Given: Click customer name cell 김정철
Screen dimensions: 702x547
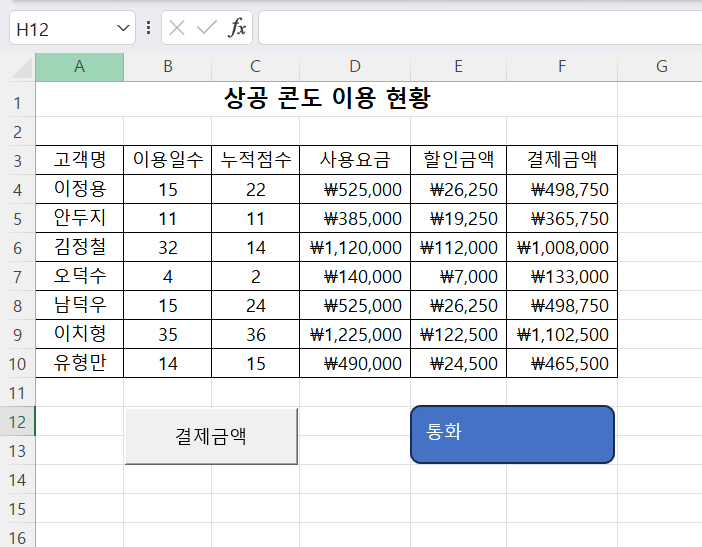Looking at the screenshot, I should click(x=79, y=247).
